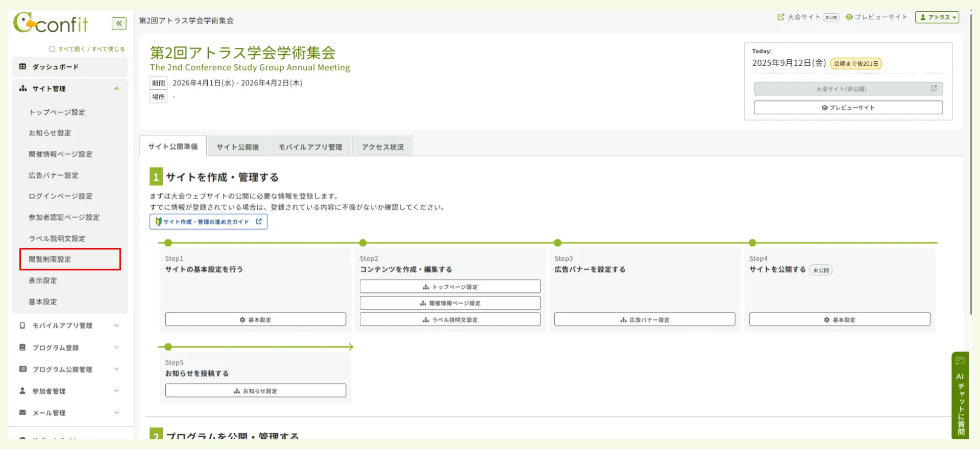Expand the メール管理 sidebar section
Screen dimensions: 980x449
[70, 413]
